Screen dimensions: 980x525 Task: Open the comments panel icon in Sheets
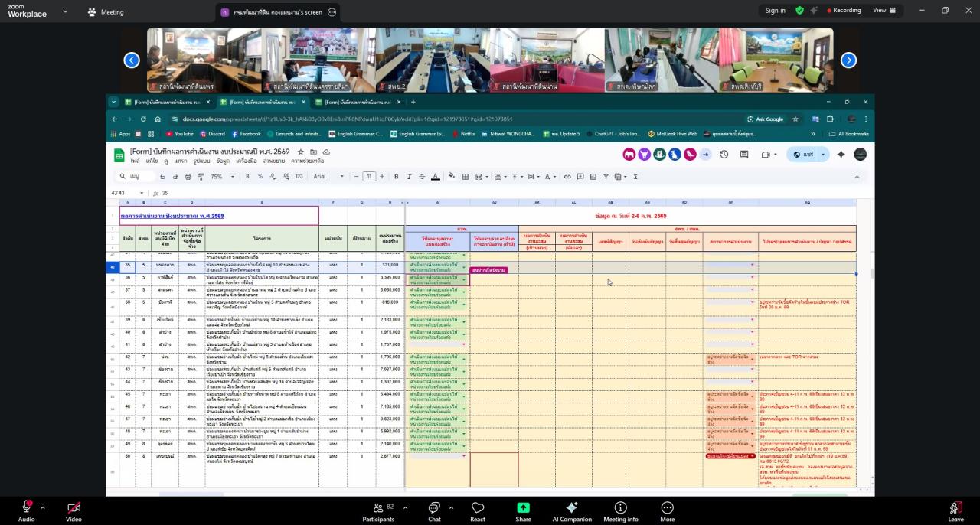(x=743, y=155)
